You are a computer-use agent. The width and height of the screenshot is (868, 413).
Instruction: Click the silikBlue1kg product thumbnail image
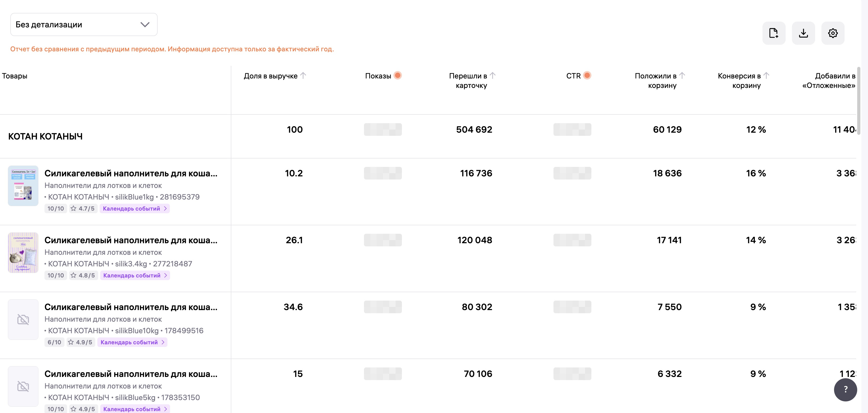point(23,186)
